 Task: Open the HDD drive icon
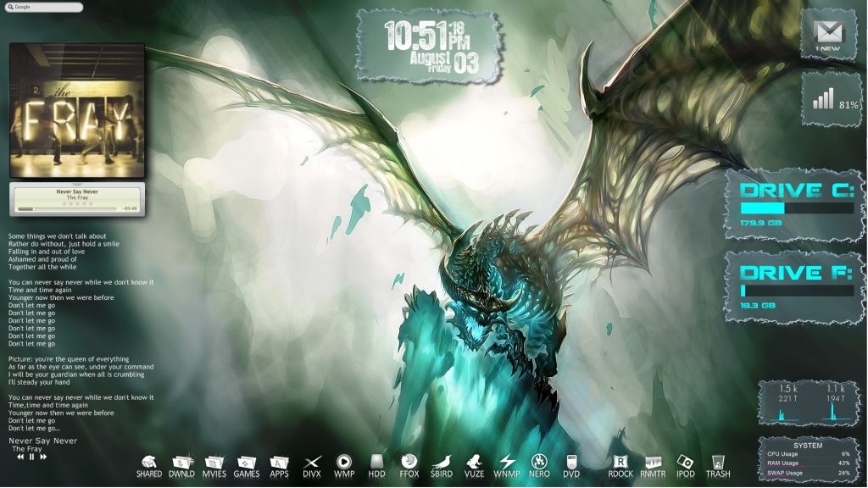coord(376,467)
